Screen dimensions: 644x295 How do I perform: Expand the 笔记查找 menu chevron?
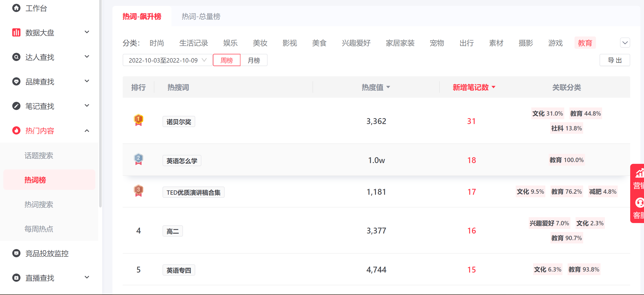coord(87,106)
